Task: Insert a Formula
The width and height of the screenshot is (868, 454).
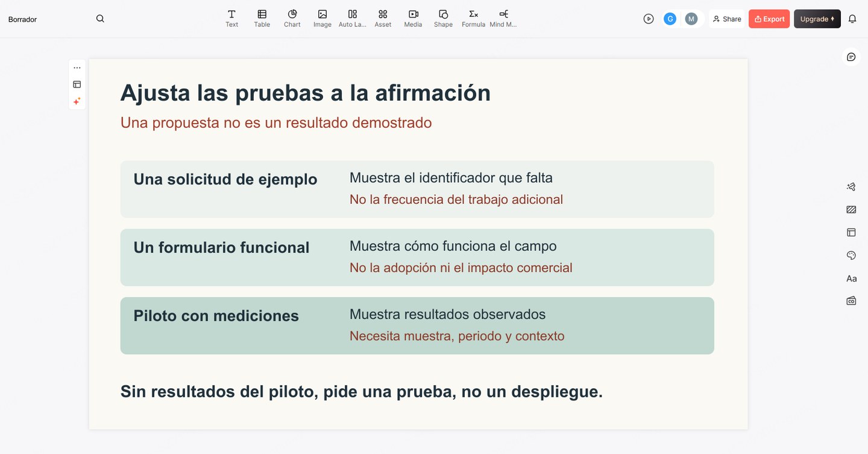Action: (x=474, y=19)
